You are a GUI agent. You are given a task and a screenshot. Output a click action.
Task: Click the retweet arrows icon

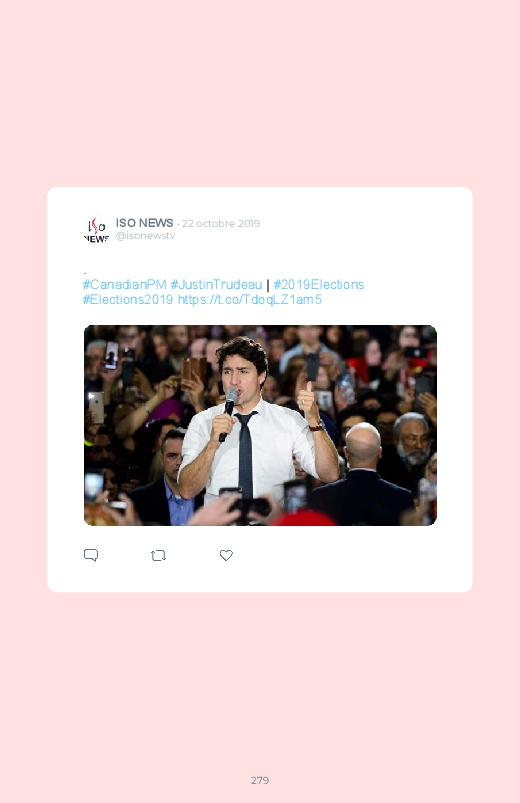(158, 556)
